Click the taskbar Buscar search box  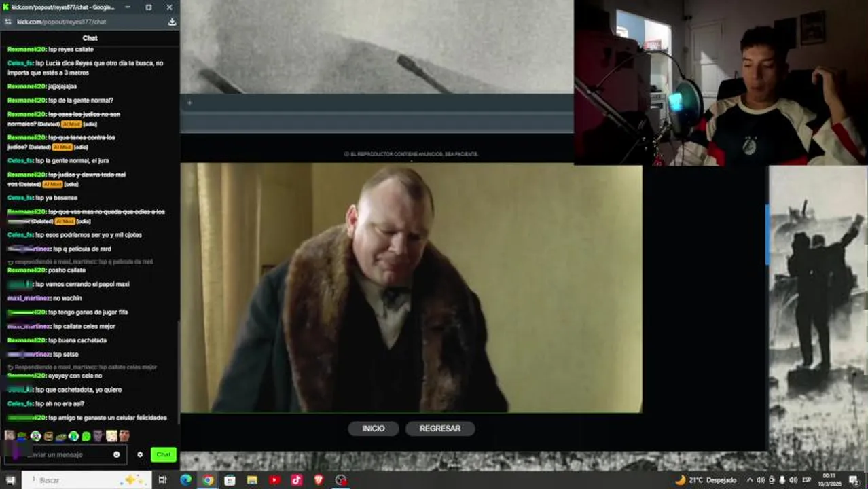[x=86, y=480]
